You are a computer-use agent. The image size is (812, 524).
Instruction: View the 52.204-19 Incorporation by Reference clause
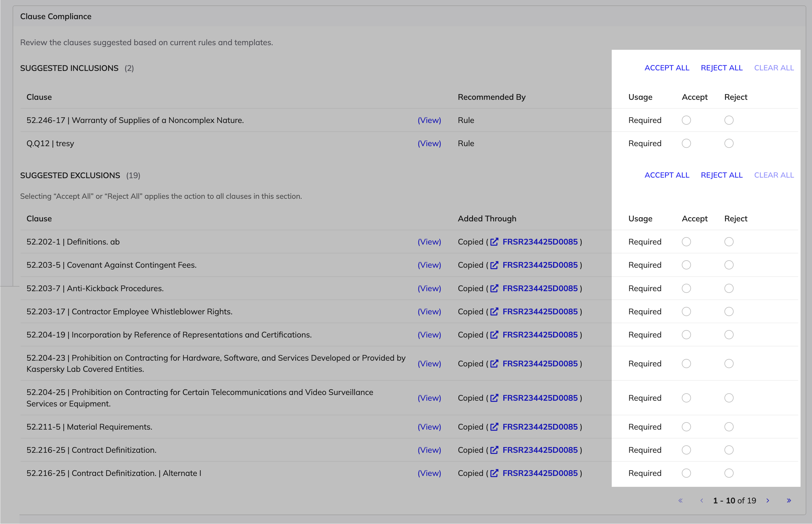click(429, 335)
